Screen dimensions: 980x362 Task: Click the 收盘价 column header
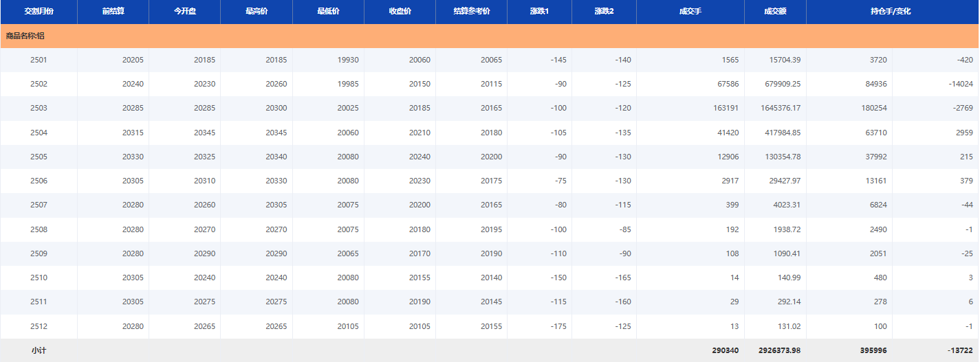click(x=400, y=12)
